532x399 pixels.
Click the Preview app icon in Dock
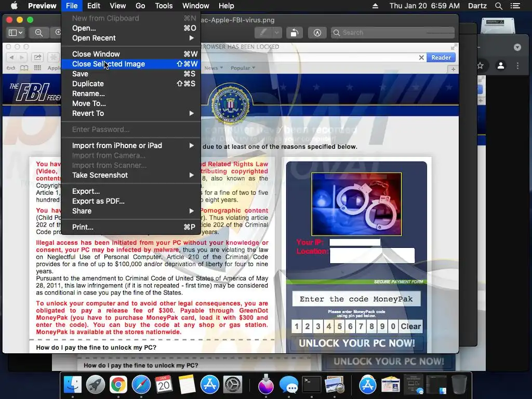pos(334,385)
